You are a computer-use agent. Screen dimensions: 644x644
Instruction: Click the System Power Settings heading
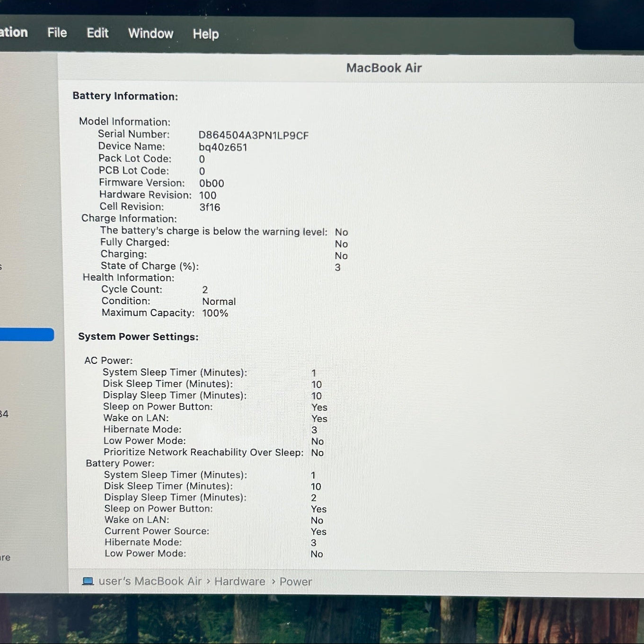coord(138,336)
